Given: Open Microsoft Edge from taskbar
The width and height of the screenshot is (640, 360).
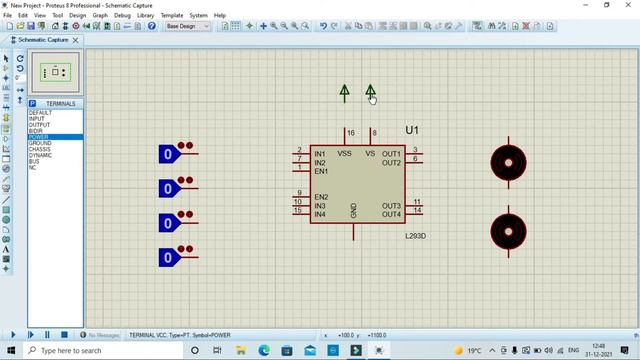Looking at the screenshot, I should tap(264, 350).
